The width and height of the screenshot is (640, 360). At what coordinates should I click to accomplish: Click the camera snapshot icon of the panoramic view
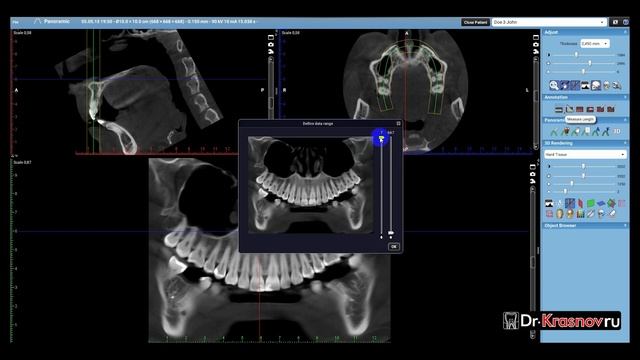point(533,174)
